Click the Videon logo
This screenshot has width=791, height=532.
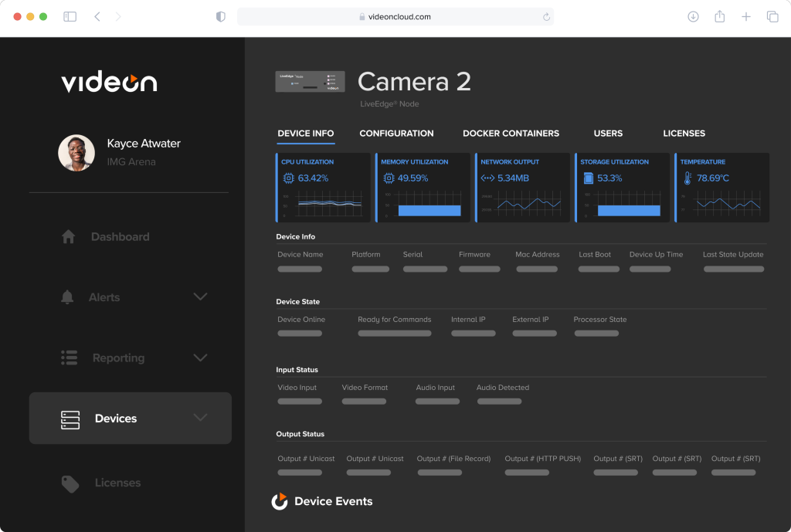tap(109, 82)
